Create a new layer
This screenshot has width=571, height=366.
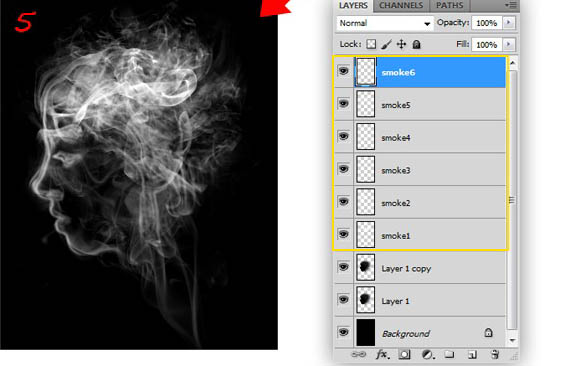click(x=472, y=354)
